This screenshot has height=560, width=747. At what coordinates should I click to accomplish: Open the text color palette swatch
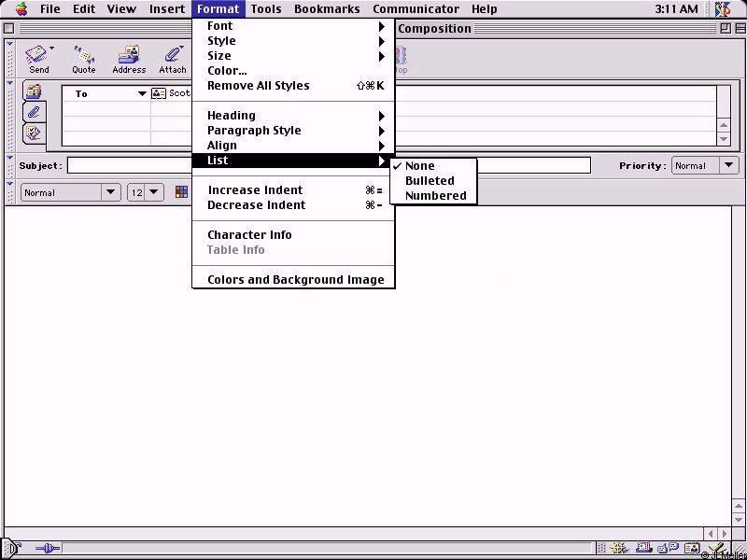(x=181, y=192)
